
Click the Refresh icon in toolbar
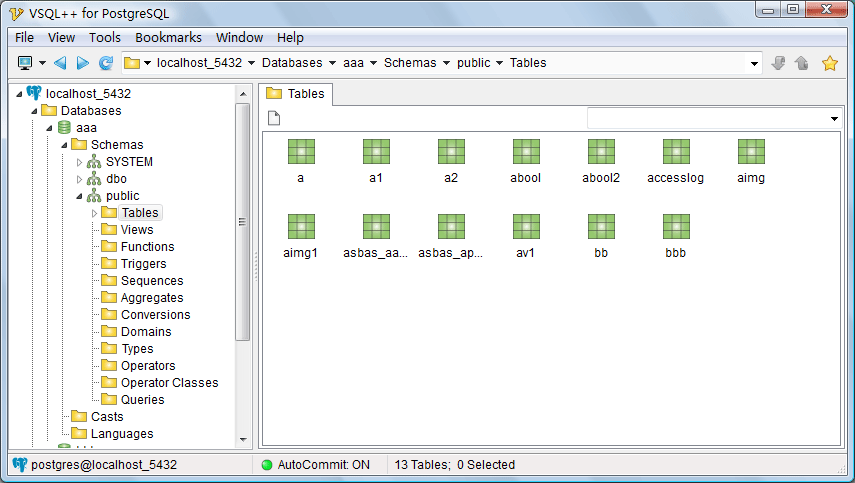click(106, 63)
